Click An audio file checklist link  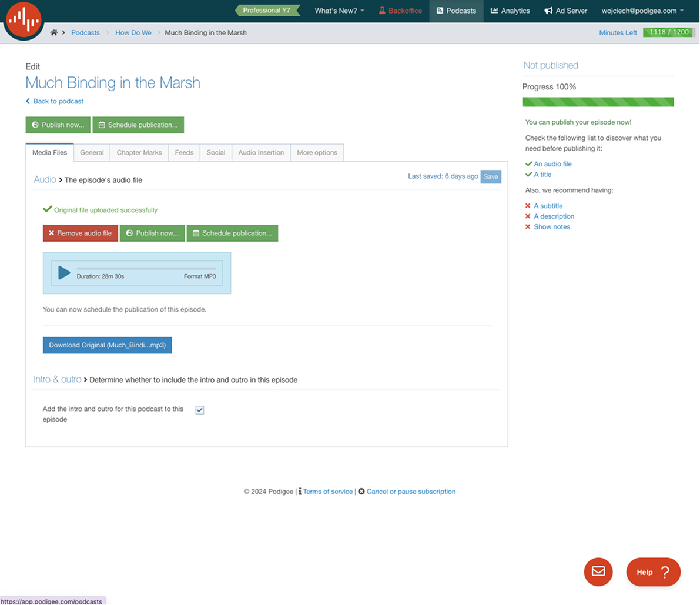coord(552,164)
